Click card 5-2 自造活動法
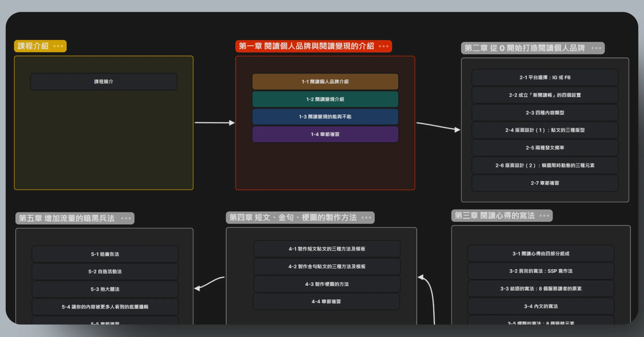644x337 pixels. click(105, 271)
